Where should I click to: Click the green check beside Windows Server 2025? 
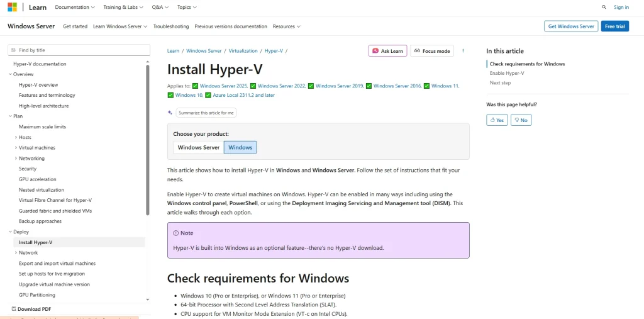pyautogui.click(x=195, y=86)
